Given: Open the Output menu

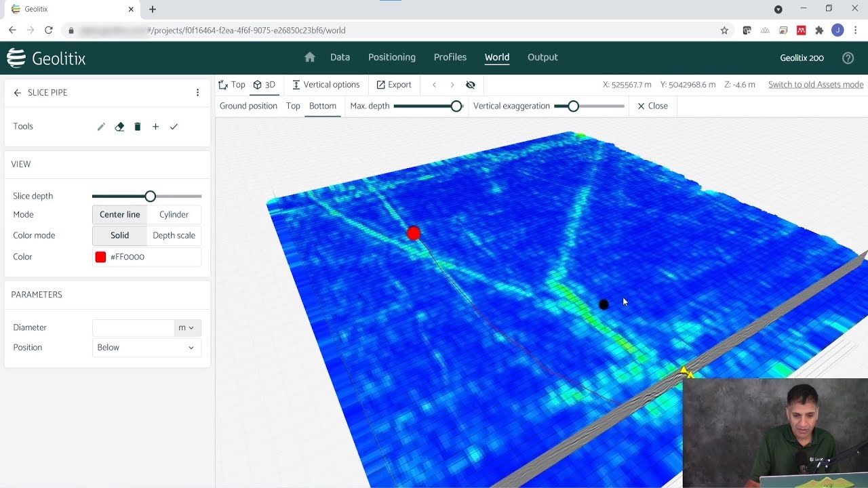Looking at the screenshot, I should pyautogui.click(x=542, y=58).
